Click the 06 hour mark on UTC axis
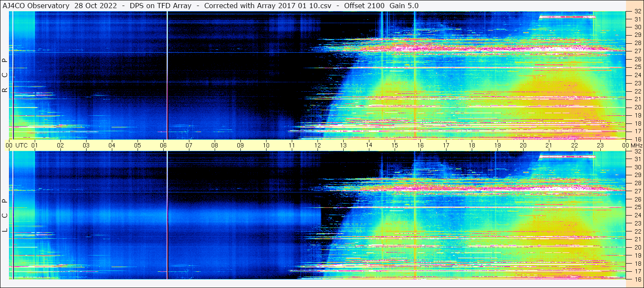This screenshot has width=644, height=288. click(163, 145)
